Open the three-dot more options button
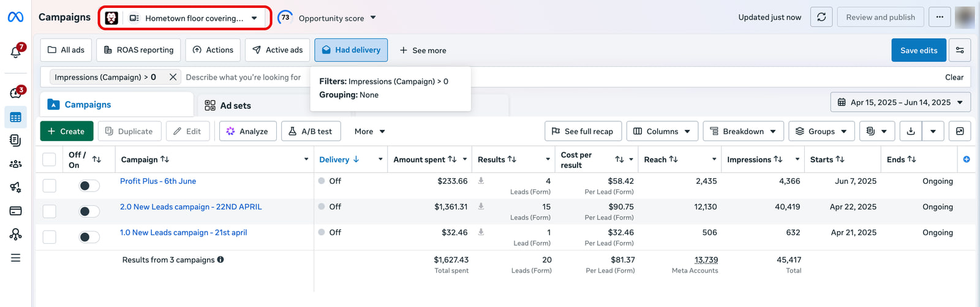Screen dimensions: 980x307 940,17
